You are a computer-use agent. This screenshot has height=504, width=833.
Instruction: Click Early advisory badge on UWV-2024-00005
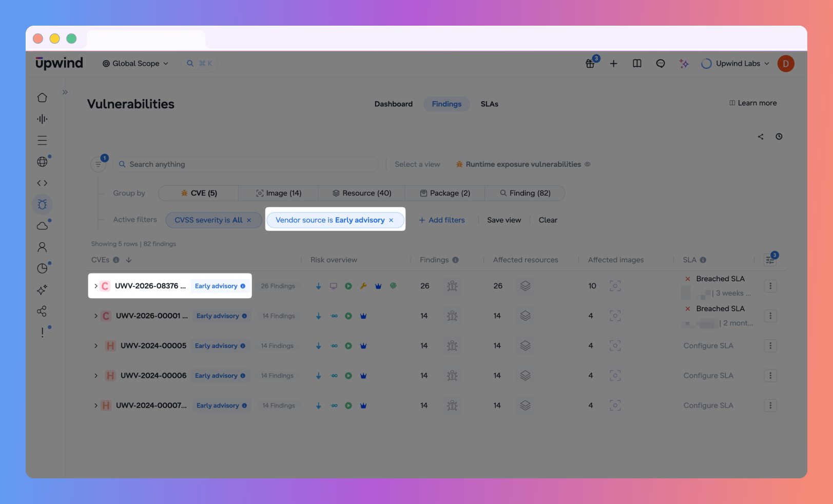click(x=220, y=346)
